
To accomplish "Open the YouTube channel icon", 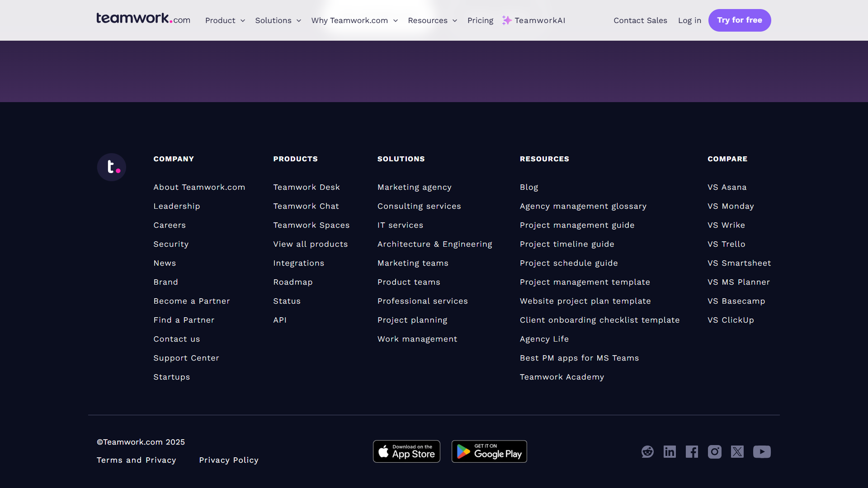I will [x=762, y=451].
